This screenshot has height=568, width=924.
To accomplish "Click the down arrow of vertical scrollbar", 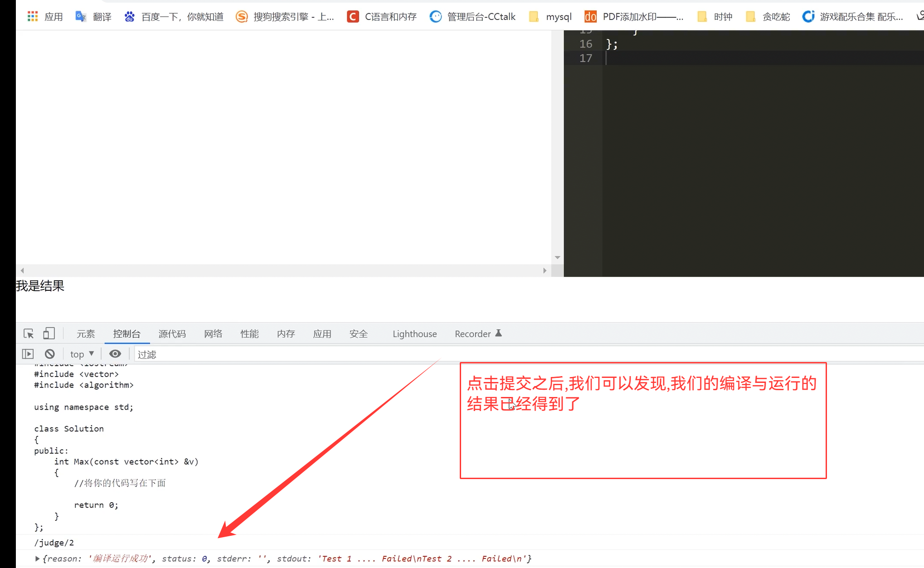I will tap(558, 258).
